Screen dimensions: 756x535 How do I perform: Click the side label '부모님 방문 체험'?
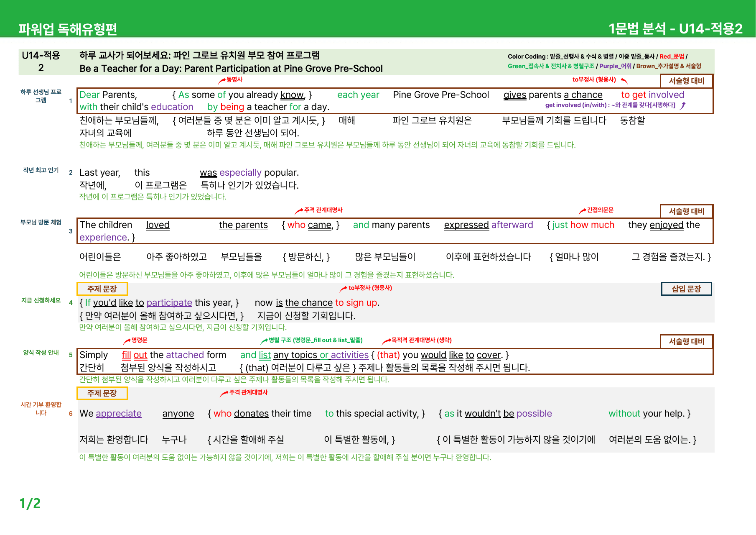point(41,222)
